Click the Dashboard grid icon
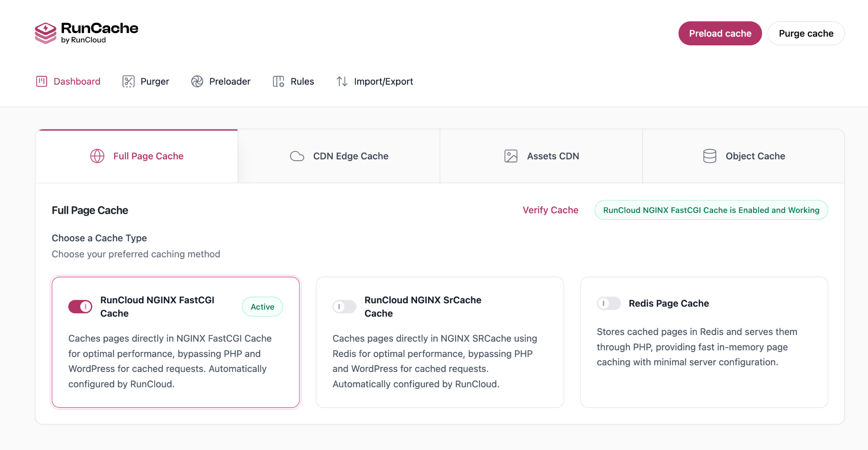This screenshot has width=868, height=450. coord(42,81)
